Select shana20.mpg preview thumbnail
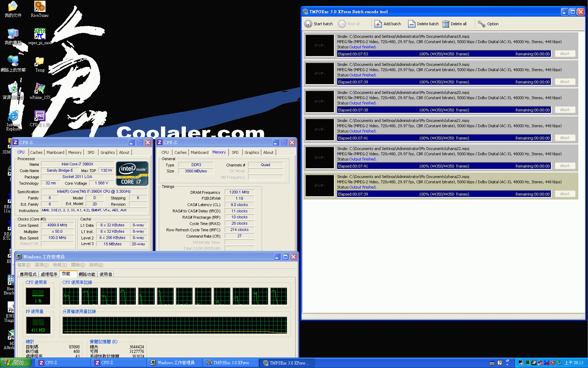This screenshot has width=588, height=368. (x=320, y=101)
